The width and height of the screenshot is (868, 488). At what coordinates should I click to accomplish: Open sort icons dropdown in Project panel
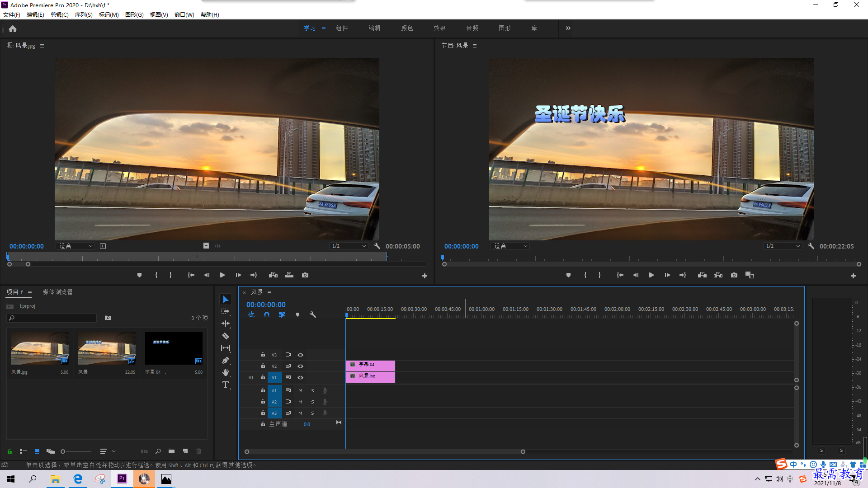click(x=107, y=451)
